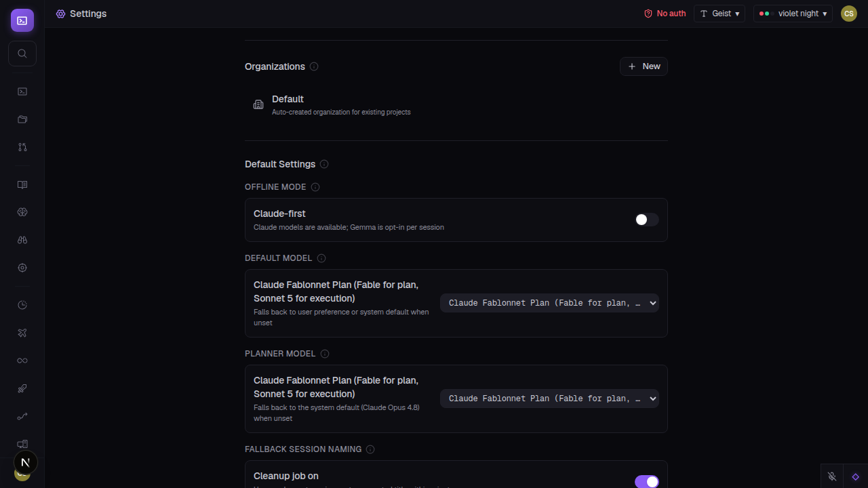Screen dimensions: 868x488
Task: Open the infinity loop icon in sidebar
Action: point(22,361)
